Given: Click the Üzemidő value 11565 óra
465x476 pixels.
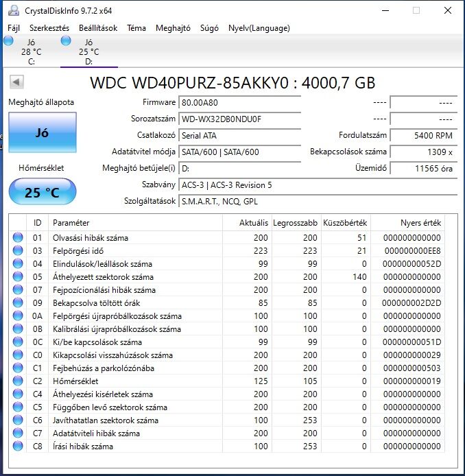Looking at the screenshot, I should tap(424, 168).
